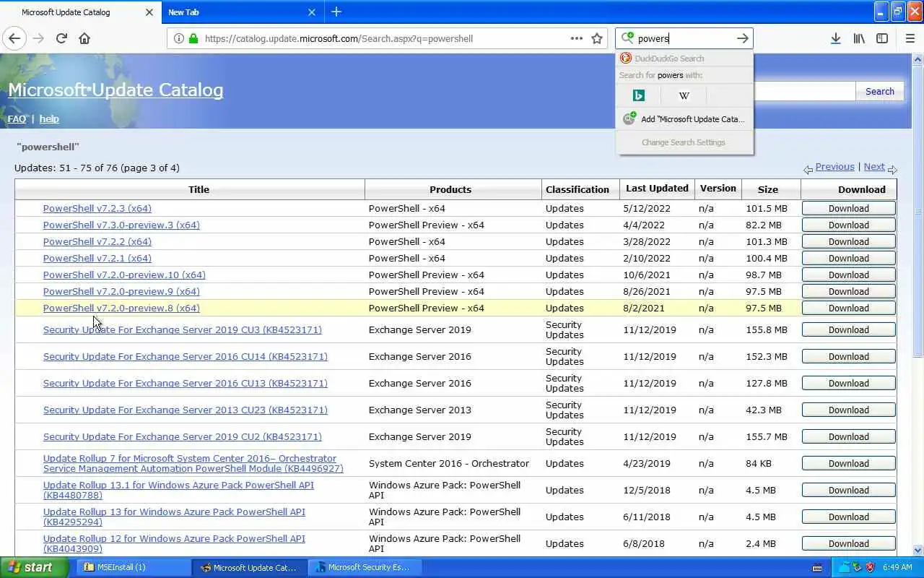Click the catalog Search button
924x578 pixels.
pyautogui.click(x=879, y=91)
